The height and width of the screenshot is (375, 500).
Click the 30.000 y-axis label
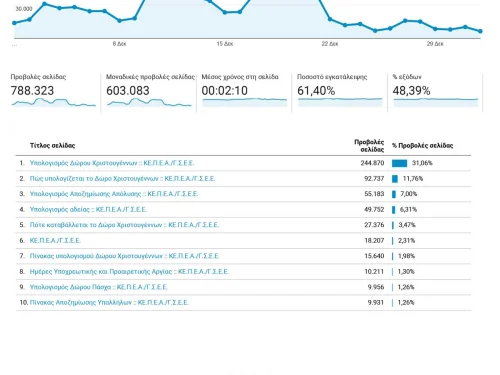(24, 9)
